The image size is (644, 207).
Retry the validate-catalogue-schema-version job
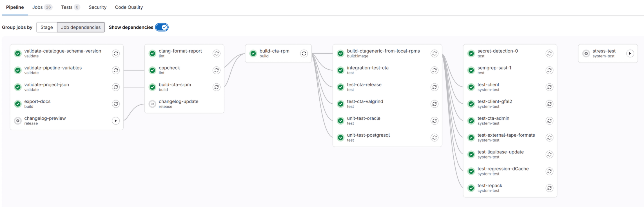point(115,54)
